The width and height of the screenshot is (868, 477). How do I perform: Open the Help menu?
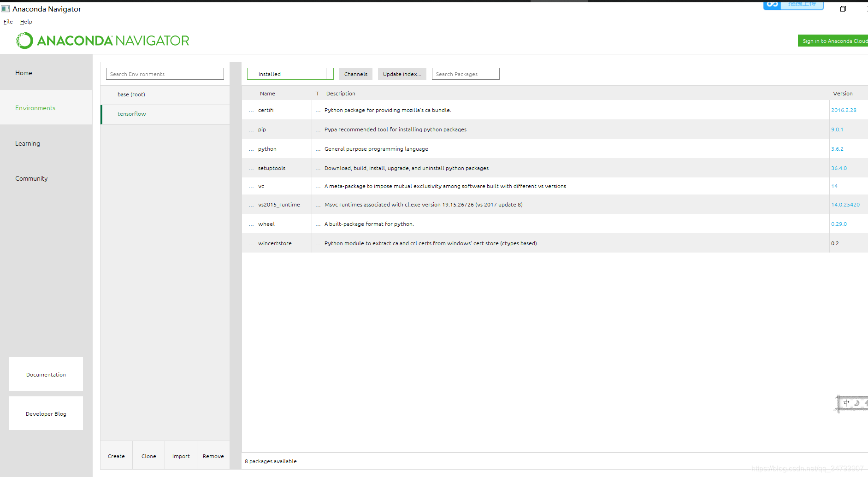pyautogui.click(x=26, y=22)
